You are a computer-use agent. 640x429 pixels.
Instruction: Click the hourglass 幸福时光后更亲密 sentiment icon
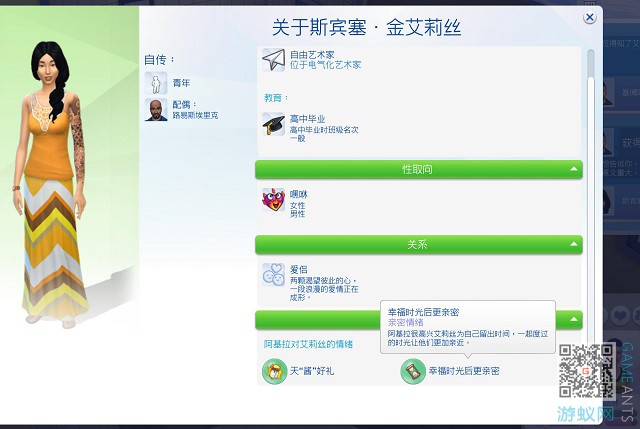(413, 371)
